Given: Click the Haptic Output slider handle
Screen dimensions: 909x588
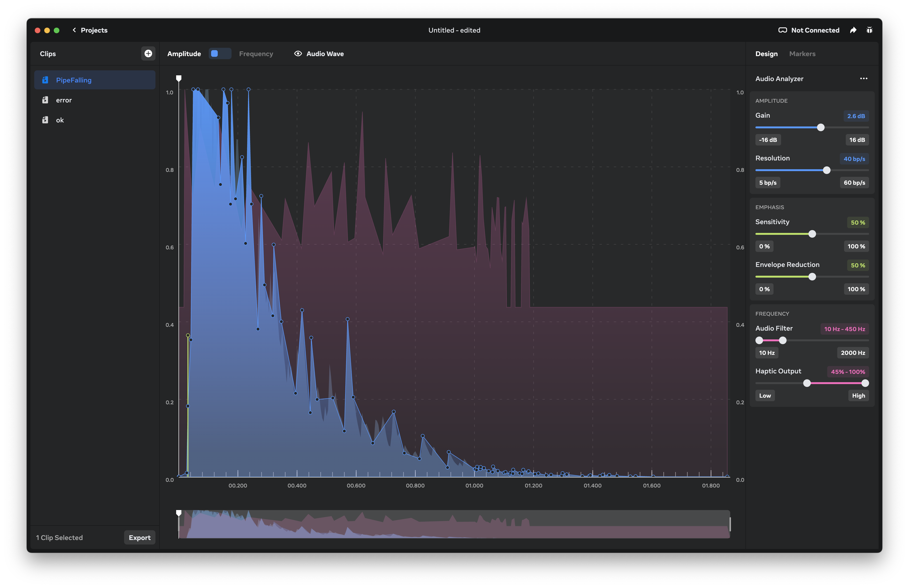Looking at the screenshot, I should [x=807, y=383].
